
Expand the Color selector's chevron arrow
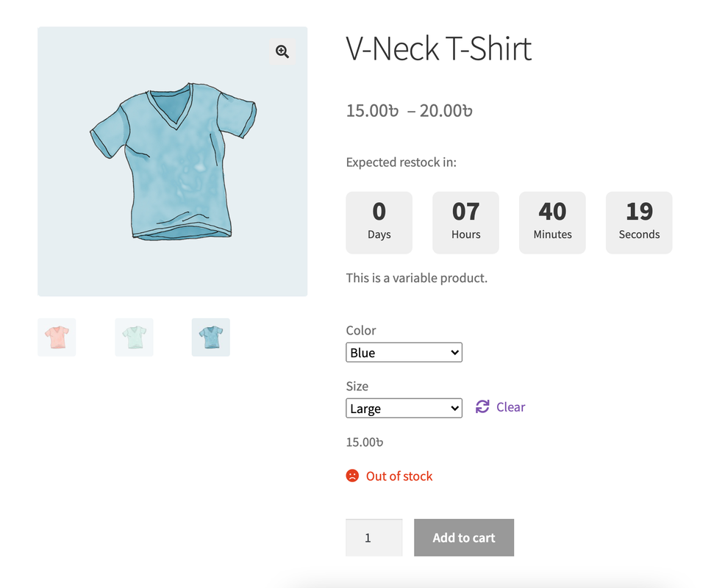tap(454, 352)
